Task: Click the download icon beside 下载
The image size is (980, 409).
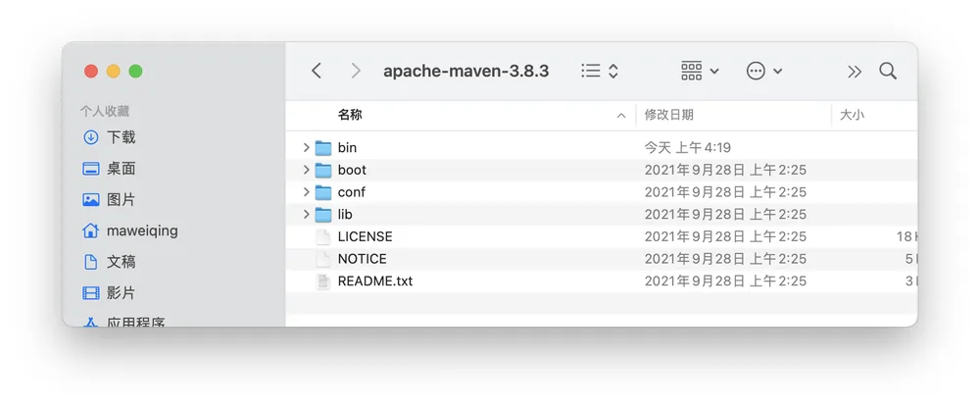Action: (x=91, y=137)
